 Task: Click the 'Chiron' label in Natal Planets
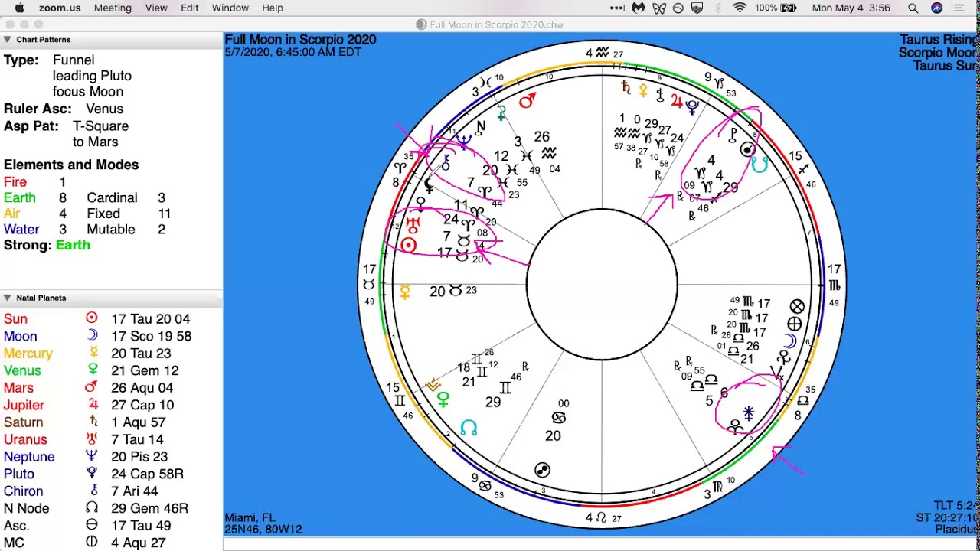coord(23,491)
